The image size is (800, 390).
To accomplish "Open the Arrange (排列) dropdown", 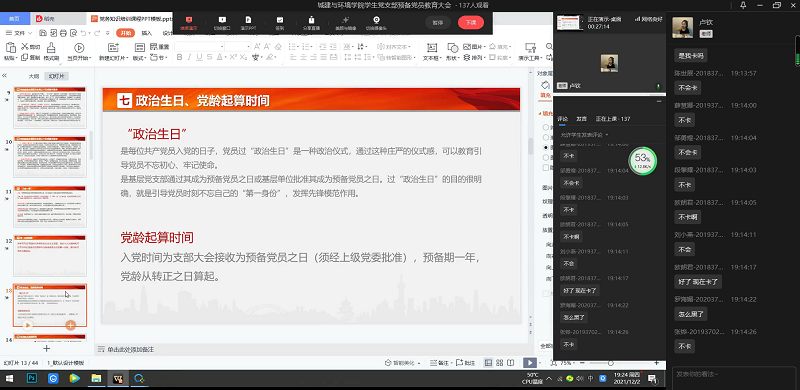I will [474, 58].
